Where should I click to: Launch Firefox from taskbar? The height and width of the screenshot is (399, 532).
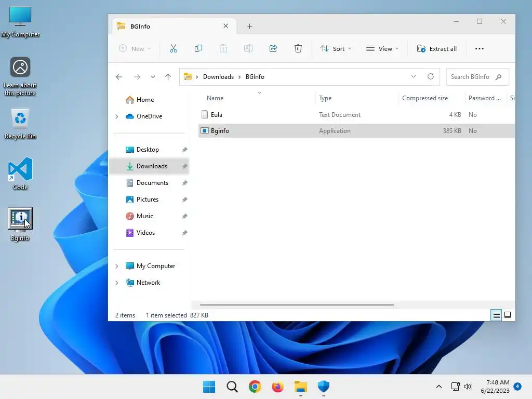277,387
